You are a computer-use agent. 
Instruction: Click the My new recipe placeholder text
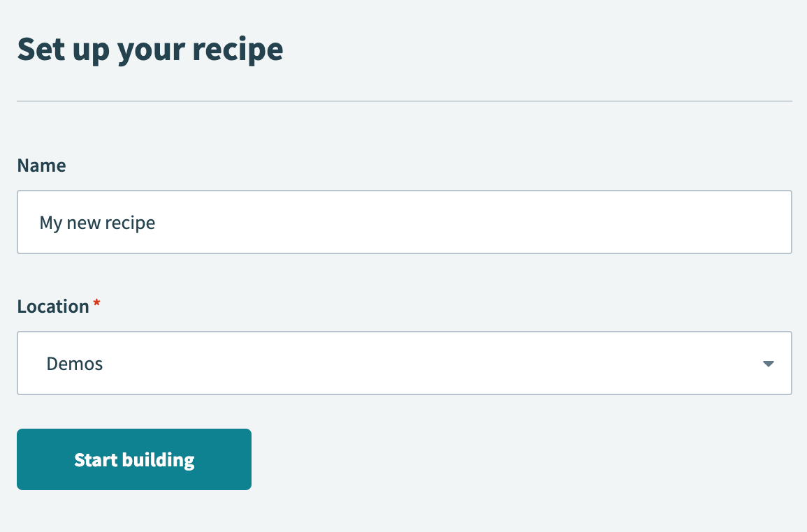(x=97, y=222)
